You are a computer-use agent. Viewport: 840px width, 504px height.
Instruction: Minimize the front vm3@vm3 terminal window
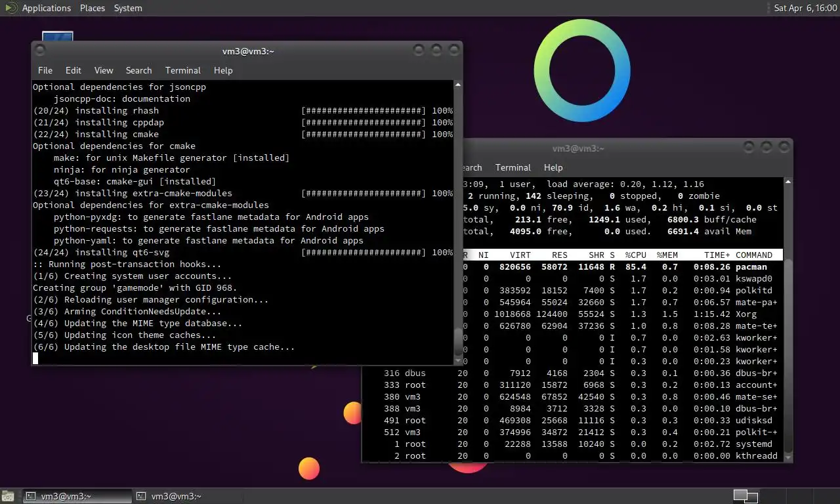click(x=419, y=50)
